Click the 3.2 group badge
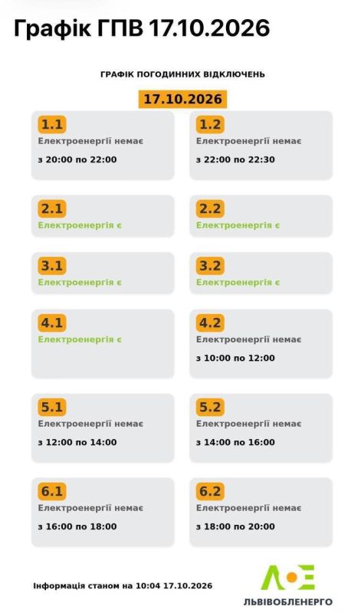This screenshot has height=613, width=364. point(210,266)
